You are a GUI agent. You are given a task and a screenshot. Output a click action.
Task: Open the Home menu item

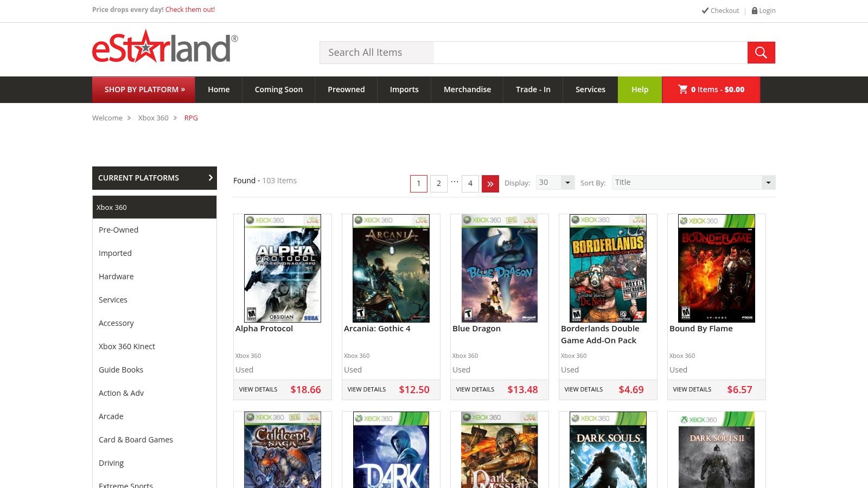click(219, 89)
